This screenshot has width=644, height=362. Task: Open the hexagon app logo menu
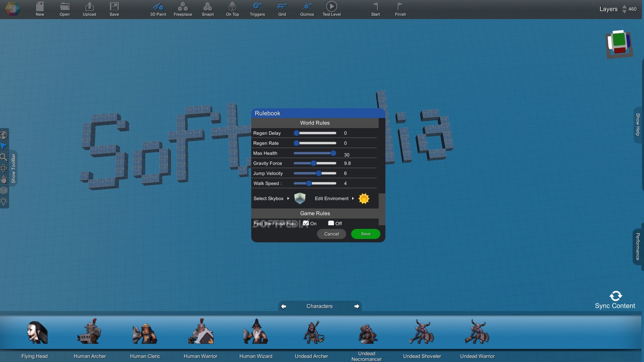(13, 9)
